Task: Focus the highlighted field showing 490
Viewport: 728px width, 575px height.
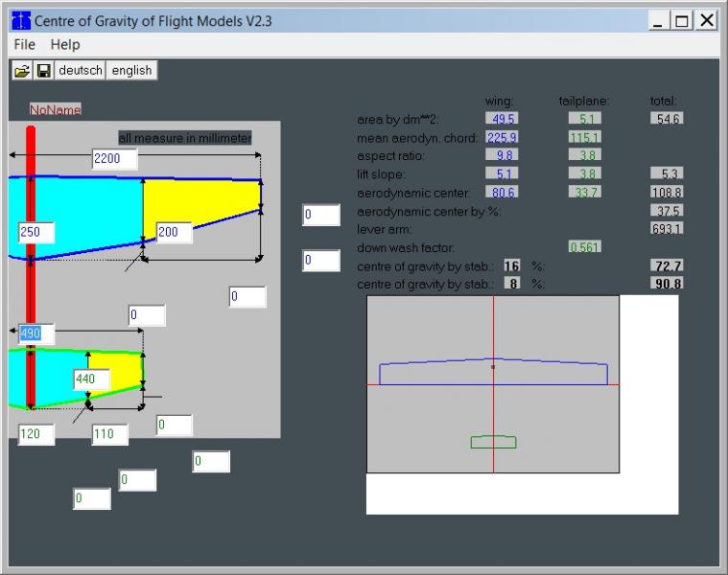Action: point(36,333)
